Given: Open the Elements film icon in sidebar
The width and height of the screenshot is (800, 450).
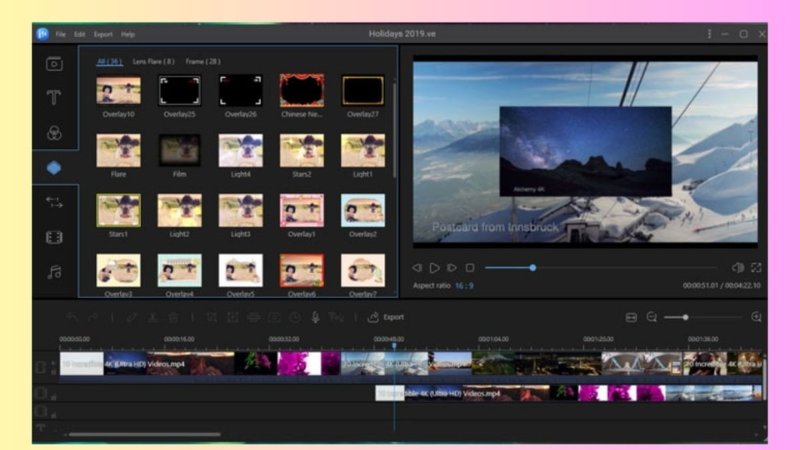Looking at the screenshot, I should pos(54,237).
